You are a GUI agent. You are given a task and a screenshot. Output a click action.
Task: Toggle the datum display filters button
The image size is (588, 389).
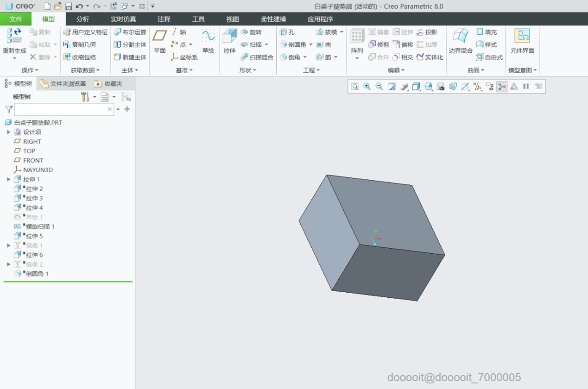(x=477, y=87)
